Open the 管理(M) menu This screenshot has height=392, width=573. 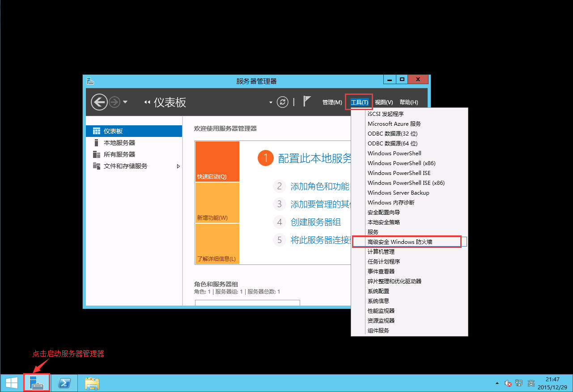pos(332,102)
